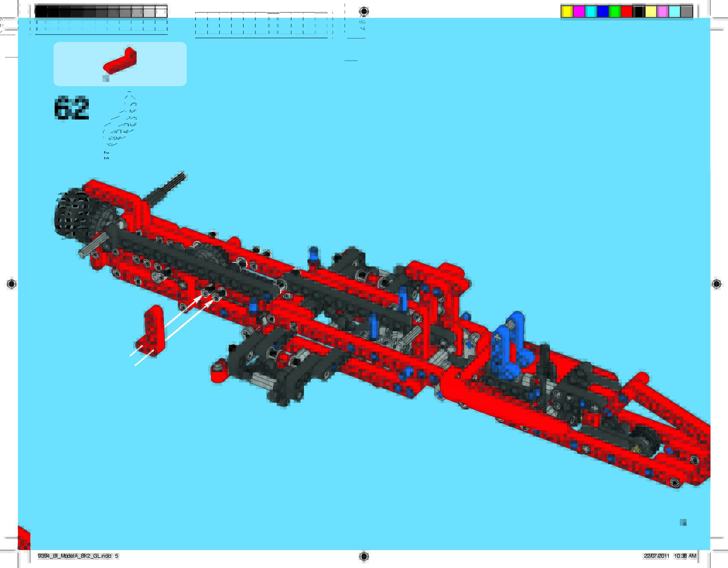Click the registration mark at top center
Screen dimensions: 728x568
364,11
